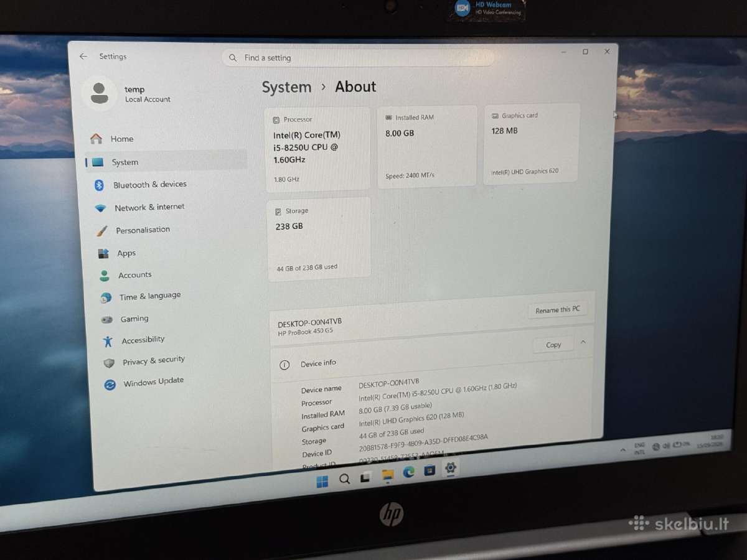Click the Settings gear in taskbar
747x560 pixels.
click(451, 467)
